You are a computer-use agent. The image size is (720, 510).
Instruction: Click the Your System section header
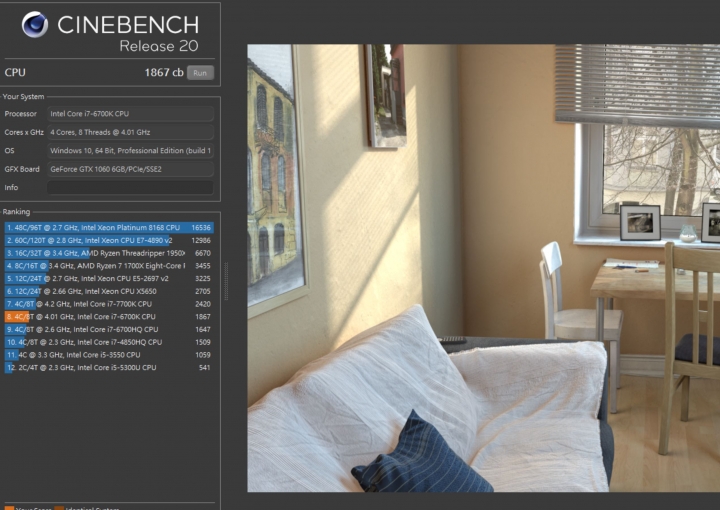23,96
